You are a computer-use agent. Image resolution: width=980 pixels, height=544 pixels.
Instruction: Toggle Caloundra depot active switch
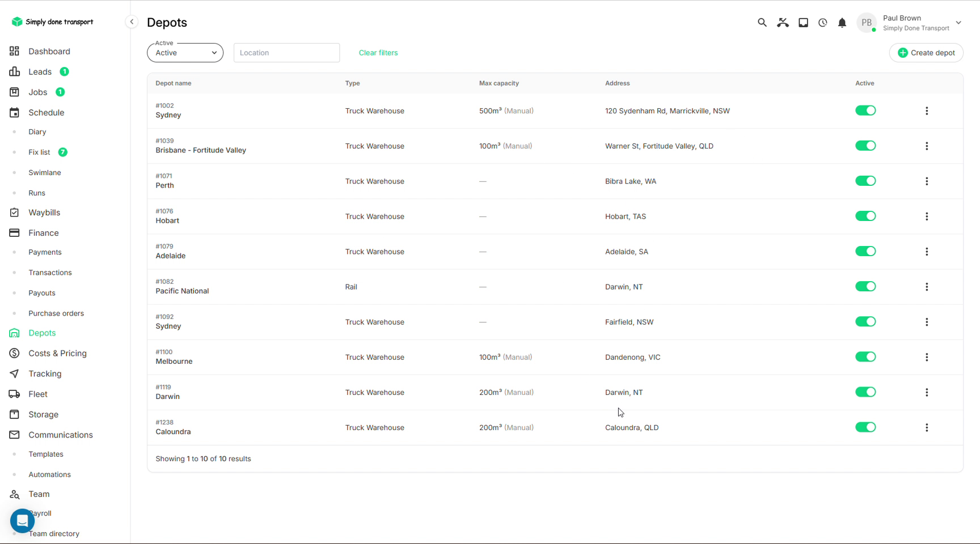tap(865, 427)
